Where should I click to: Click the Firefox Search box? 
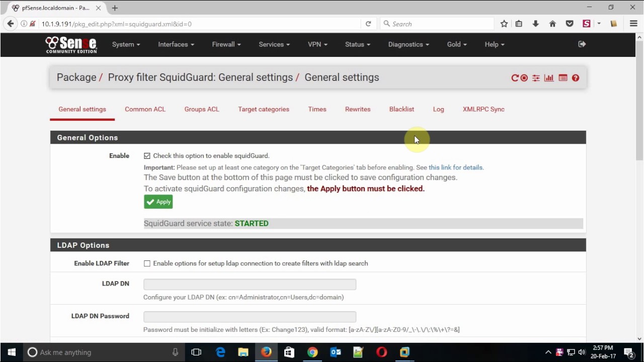coord(437,24)
